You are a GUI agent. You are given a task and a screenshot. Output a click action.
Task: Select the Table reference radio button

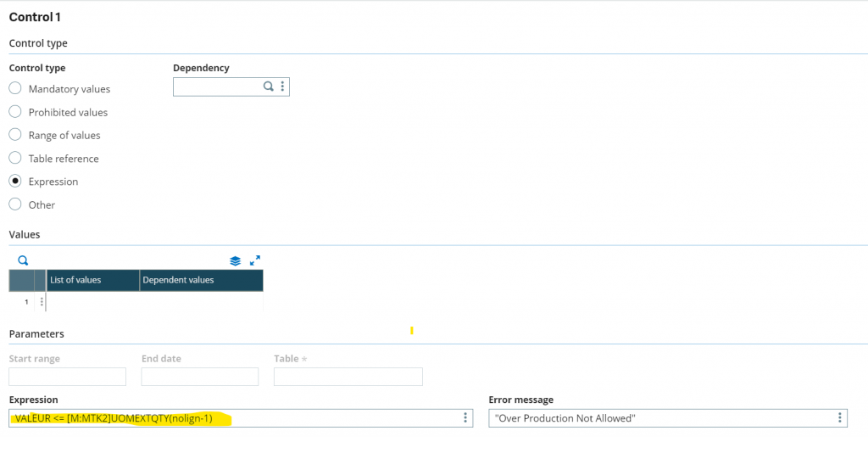15,158
